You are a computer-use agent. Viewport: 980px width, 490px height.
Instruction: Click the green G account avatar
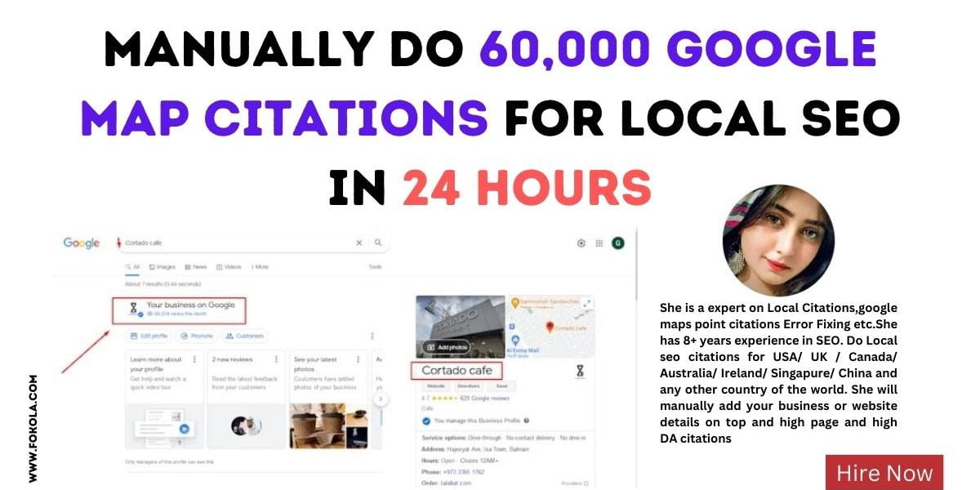[618, 243]
